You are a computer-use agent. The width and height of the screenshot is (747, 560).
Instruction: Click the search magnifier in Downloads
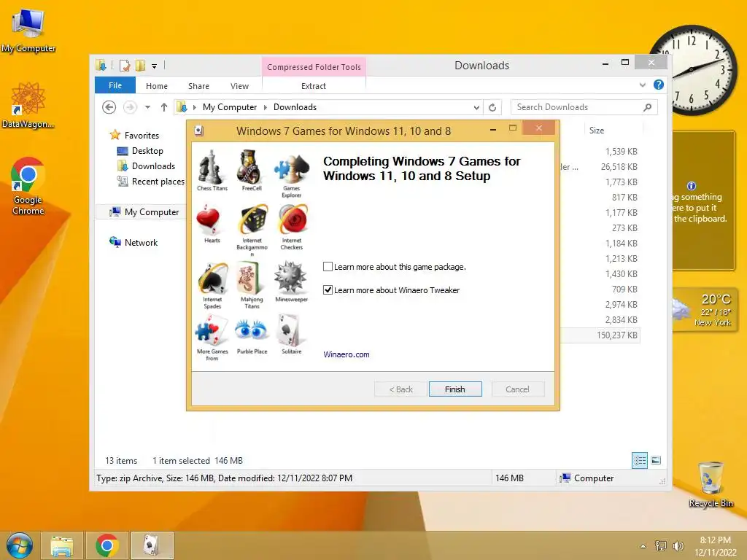[647, 107]
